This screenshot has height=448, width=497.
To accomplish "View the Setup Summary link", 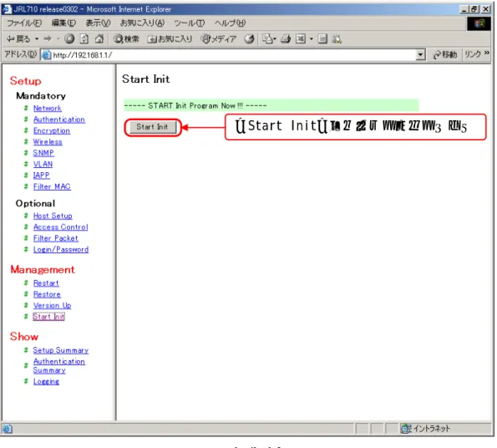I will coord(60,350).
